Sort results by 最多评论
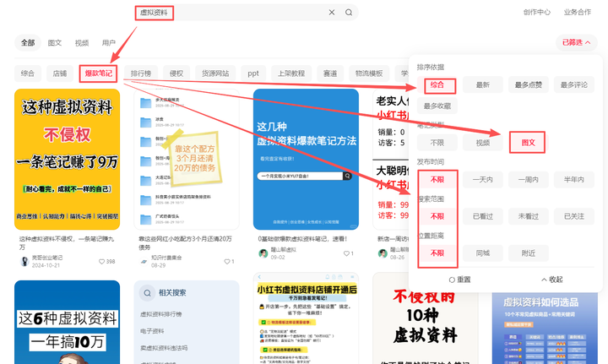Image resolution: width=608 pixels, height=364 pixels. 574,85
